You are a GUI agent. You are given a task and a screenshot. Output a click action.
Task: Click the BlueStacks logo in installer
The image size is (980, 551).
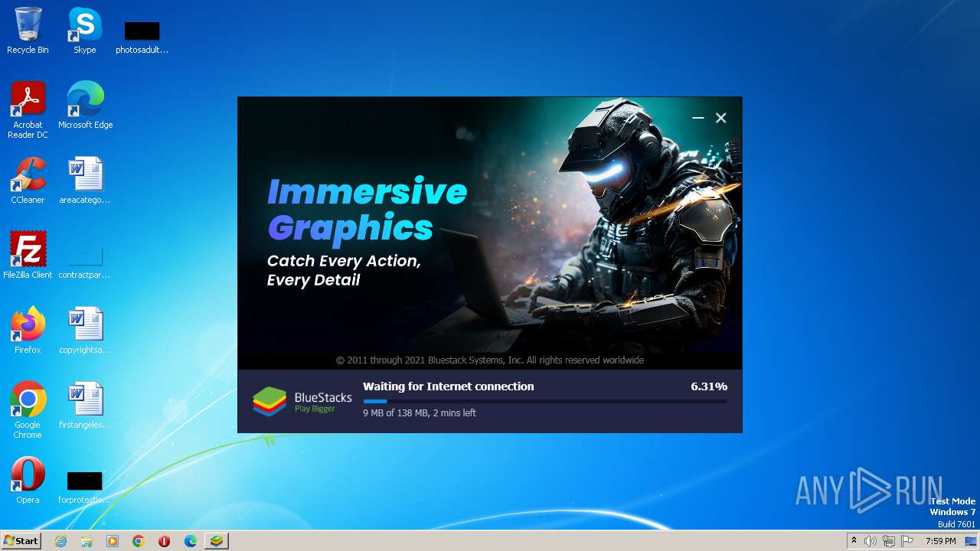click(302, 402)
